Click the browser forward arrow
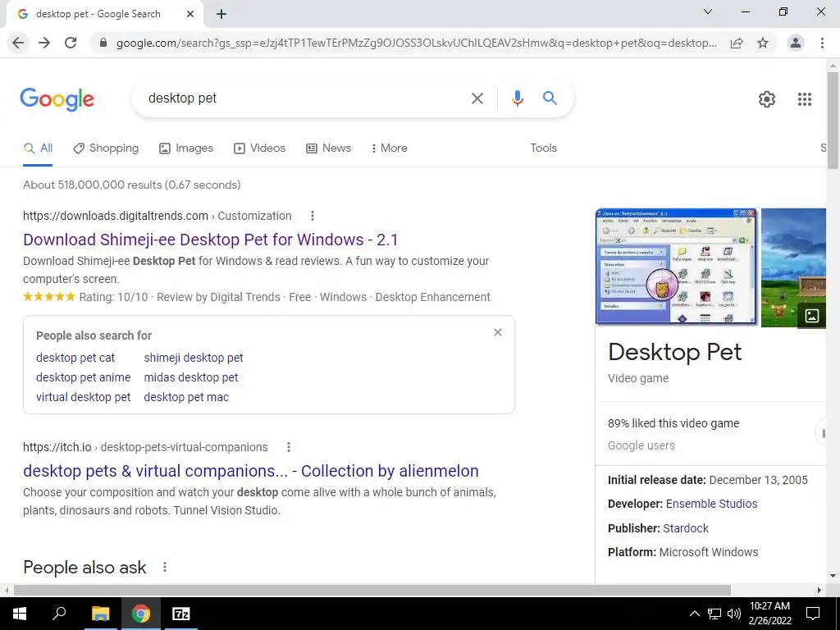This screenshot has height=630, width=840. (44, 43)
